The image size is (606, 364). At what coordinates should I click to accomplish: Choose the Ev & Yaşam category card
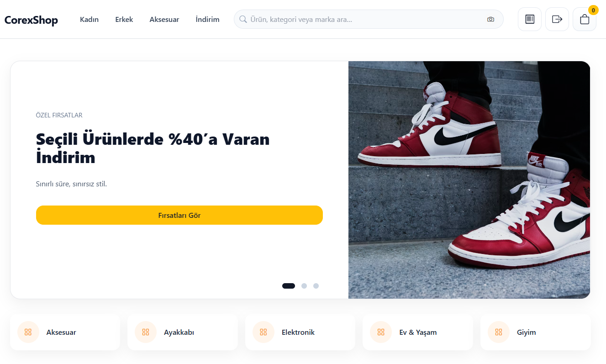point(417,332)
